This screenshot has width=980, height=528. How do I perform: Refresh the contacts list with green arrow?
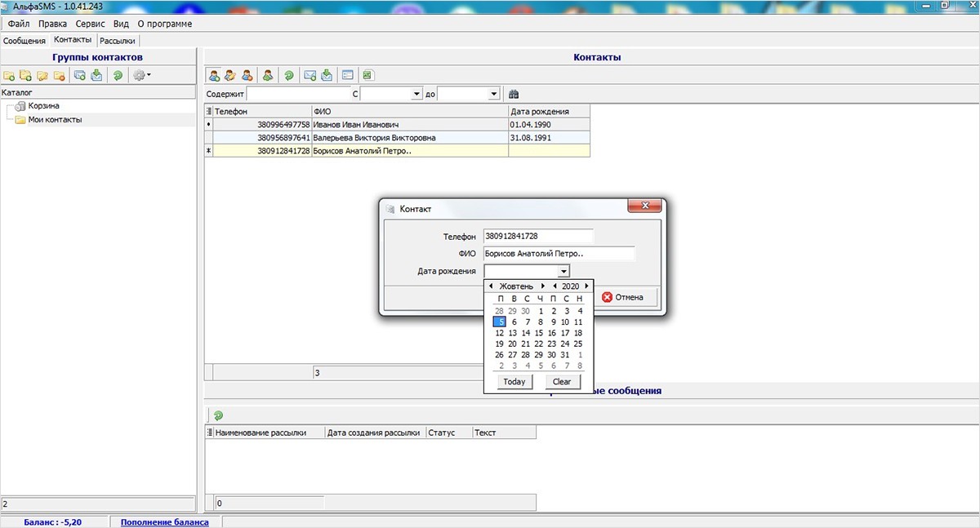click(288, 76)
